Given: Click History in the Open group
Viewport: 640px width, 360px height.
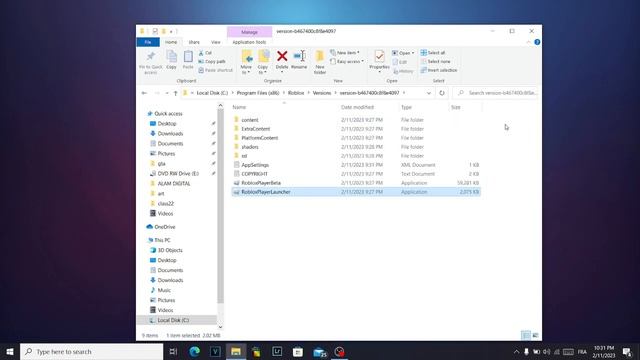Looking at the screenshot, I should 403,71.
